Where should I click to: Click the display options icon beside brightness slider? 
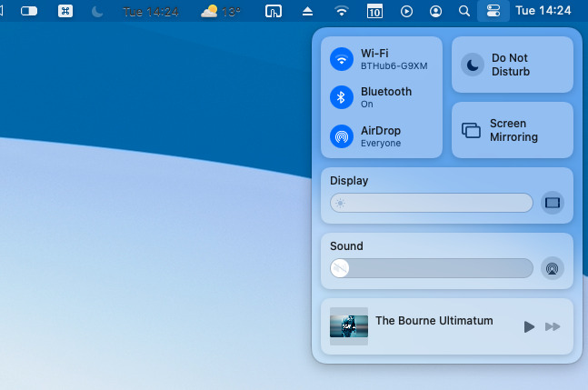552,203
